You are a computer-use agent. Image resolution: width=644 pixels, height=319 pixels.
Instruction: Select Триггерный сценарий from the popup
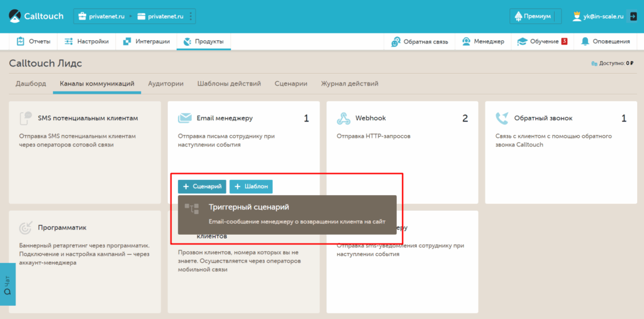tap(287, 215)
